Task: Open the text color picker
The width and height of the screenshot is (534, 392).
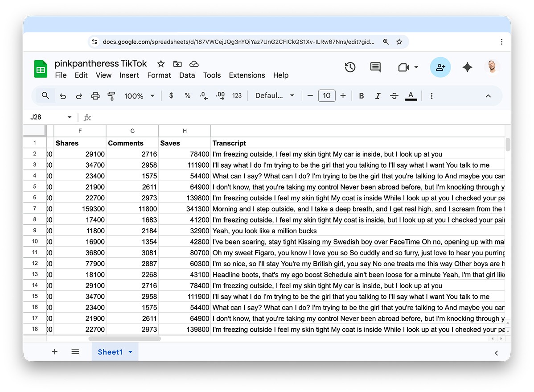Action: (x=411, y=96)
